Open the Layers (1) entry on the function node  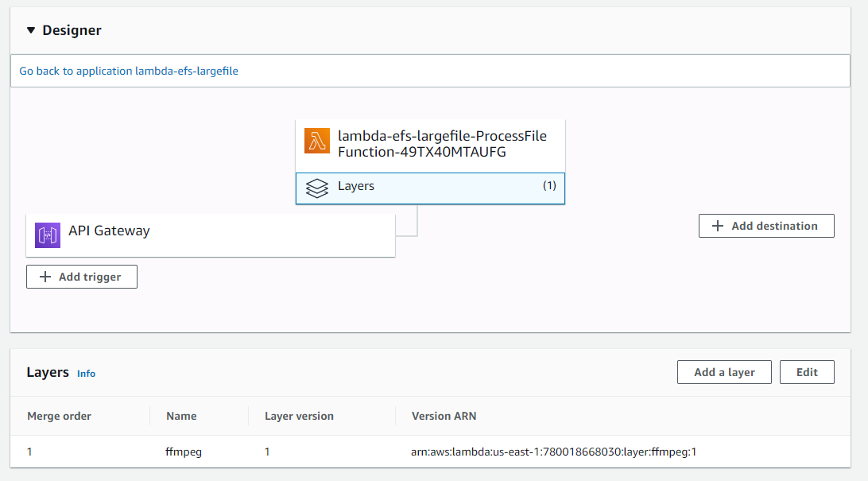429,188
